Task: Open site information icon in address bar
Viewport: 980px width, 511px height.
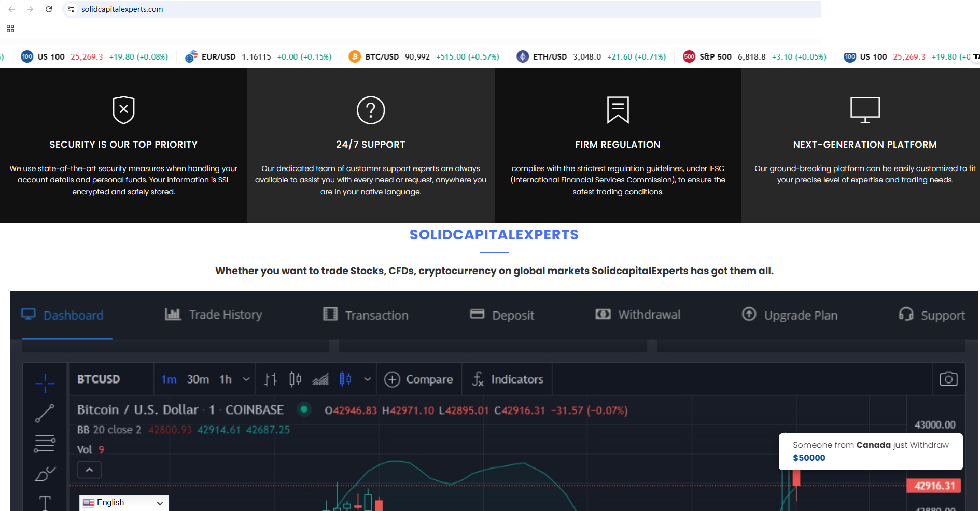Action: coord(71,9)
